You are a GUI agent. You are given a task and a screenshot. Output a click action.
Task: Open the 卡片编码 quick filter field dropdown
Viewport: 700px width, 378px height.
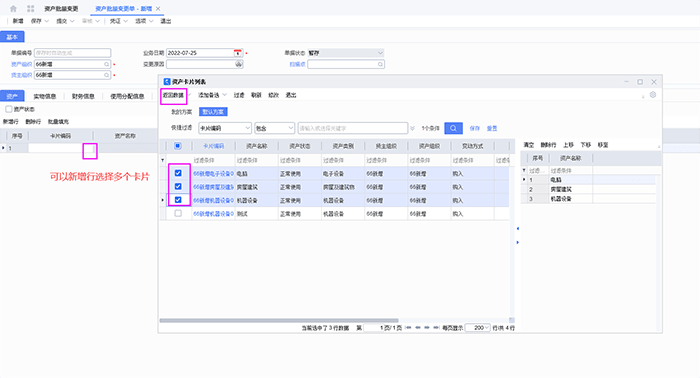[x=247, y=128]
